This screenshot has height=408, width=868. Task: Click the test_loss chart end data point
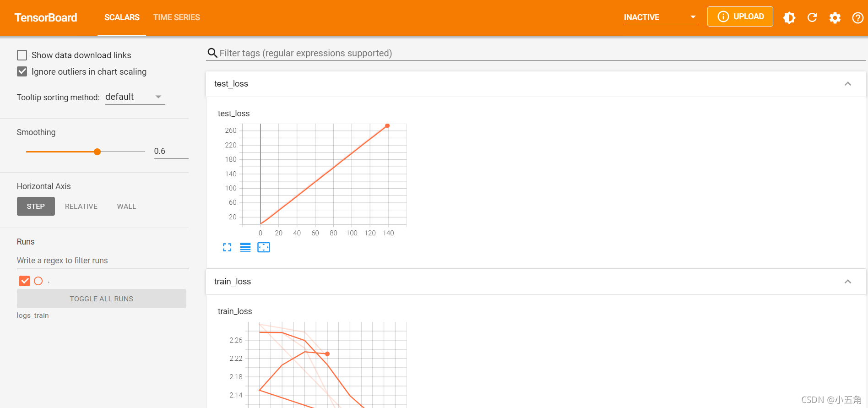pos(387,125)
